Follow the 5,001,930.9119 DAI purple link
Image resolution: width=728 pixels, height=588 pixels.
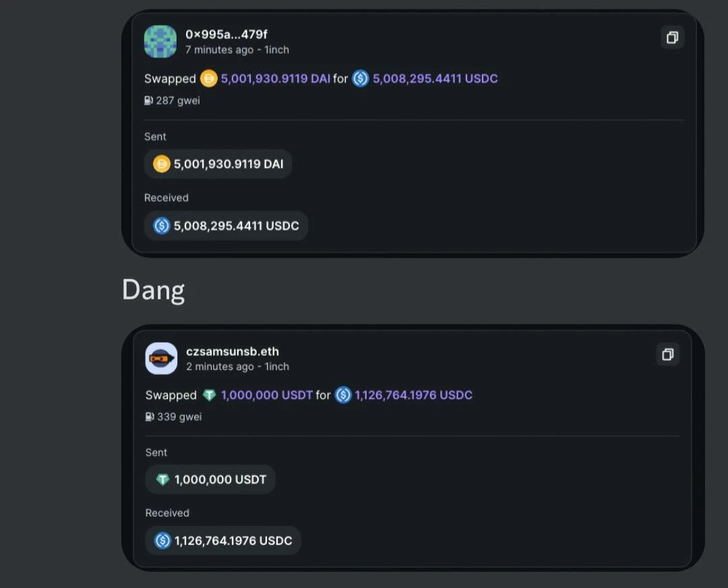coord(275,78)
